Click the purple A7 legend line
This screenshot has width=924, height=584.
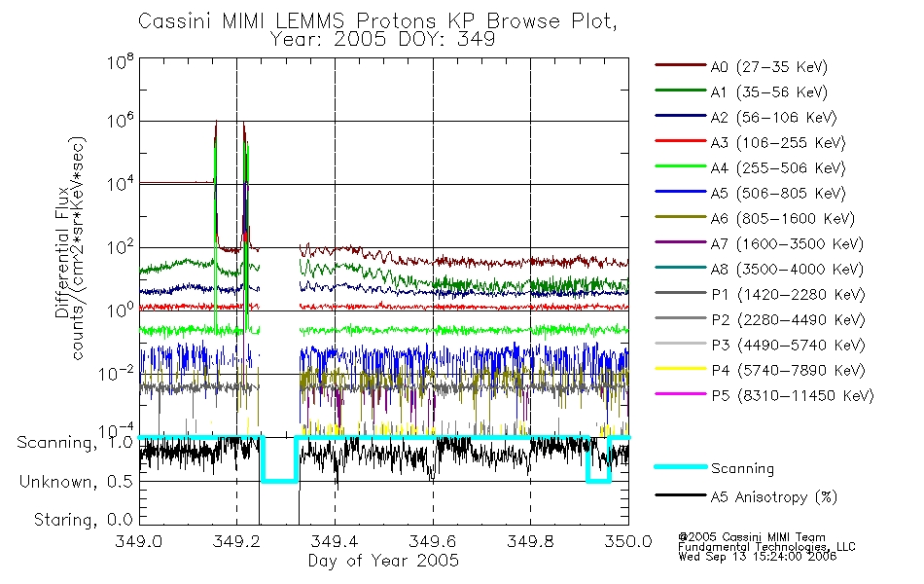click(x=680, y=241)
